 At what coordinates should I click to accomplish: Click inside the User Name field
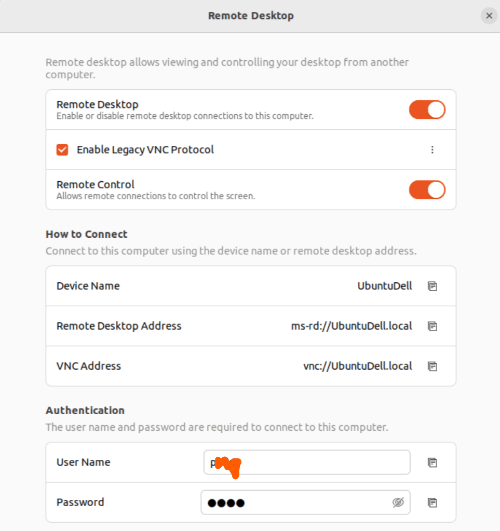tap(307, 462)
